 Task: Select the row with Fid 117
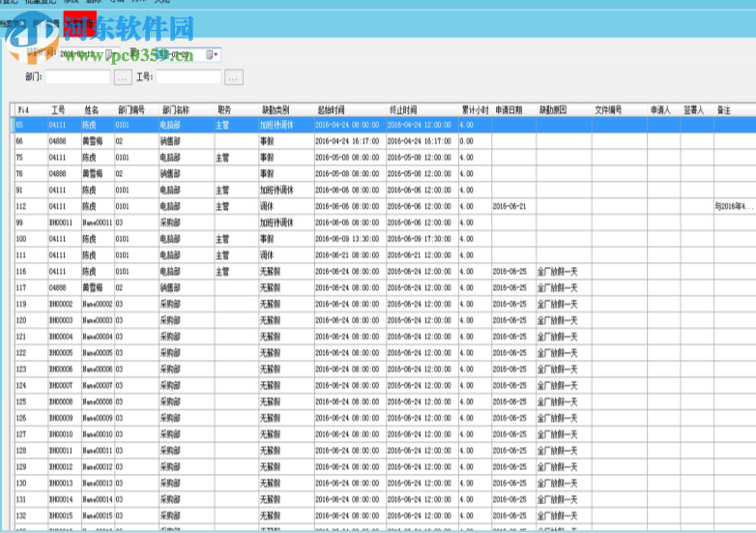(385, 287)
